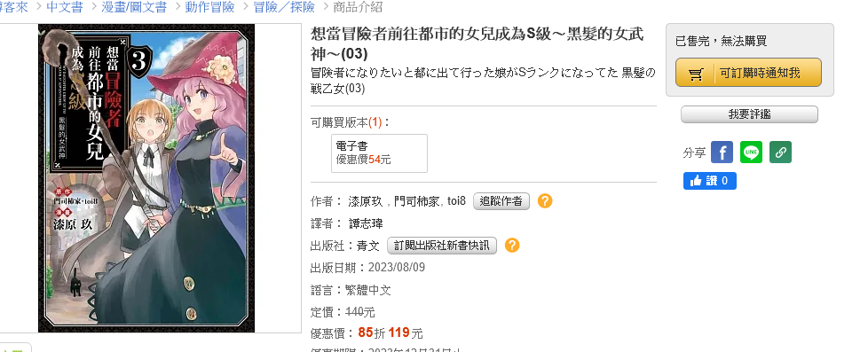
Task: Open translator 譚志瑋 link
Action: tap(366, 223)
